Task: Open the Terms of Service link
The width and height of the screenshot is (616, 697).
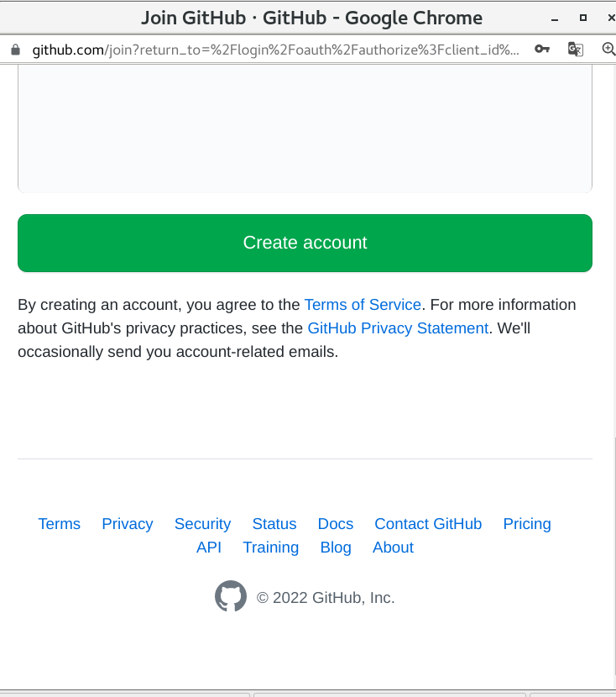Action: click(x=363, y=305)
